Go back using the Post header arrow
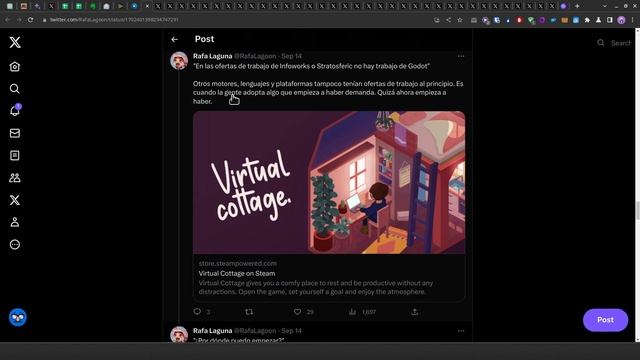 click(175, 39)
